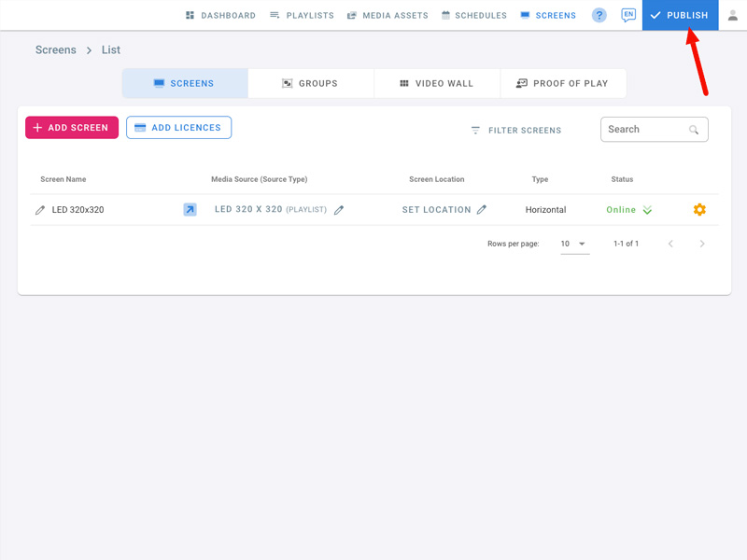Edit media source using its pencil icon

(339, 210)
